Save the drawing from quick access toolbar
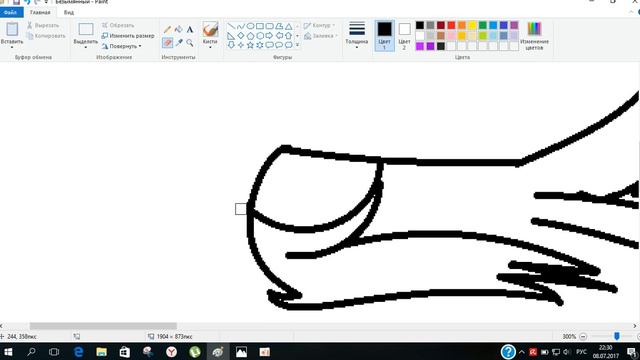Image resolution: width=640 pixels, height=360 pixels. click(x=16, y=2)
